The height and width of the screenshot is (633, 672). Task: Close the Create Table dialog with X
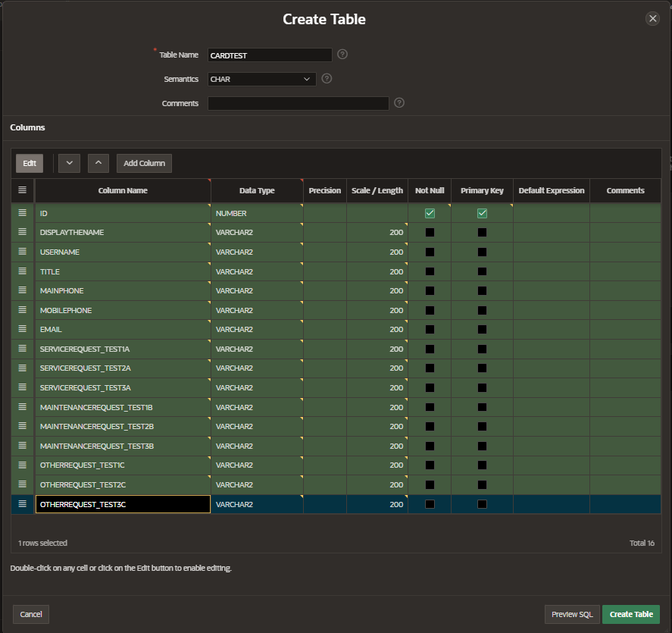coord(652,18)
